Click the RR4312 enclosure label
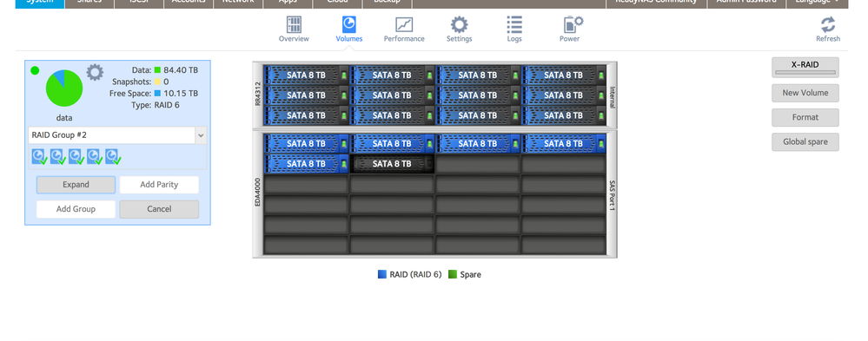This screenshot has width=868, height=341. pyautogui.click(x=257, y=93)
